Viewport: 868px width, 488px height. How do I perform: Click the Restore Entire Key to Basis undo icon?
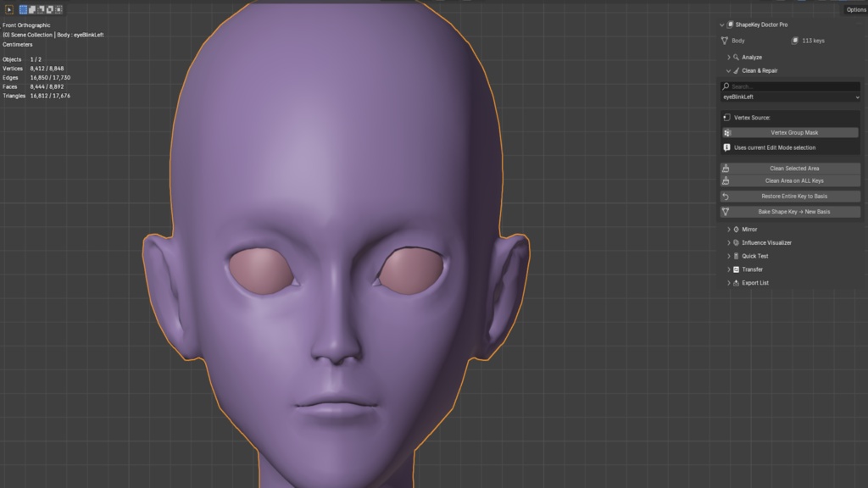(x=726, y=197)
